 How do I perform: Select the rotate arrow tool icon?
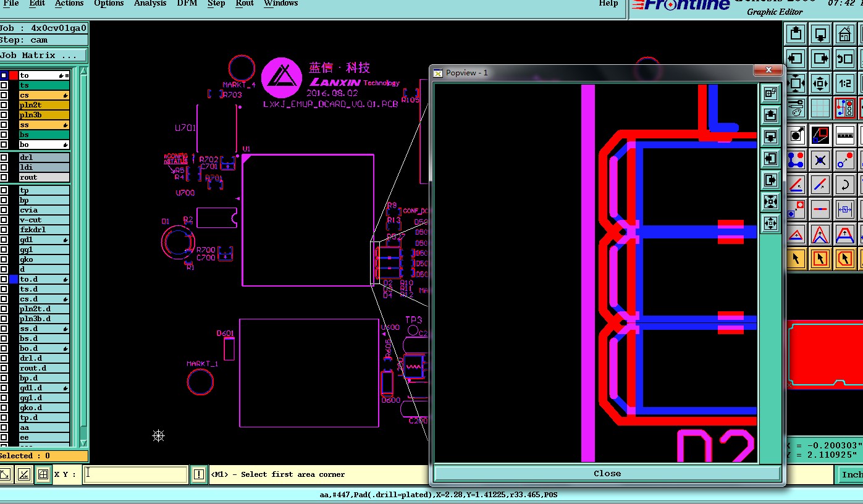tap(844, 184)
